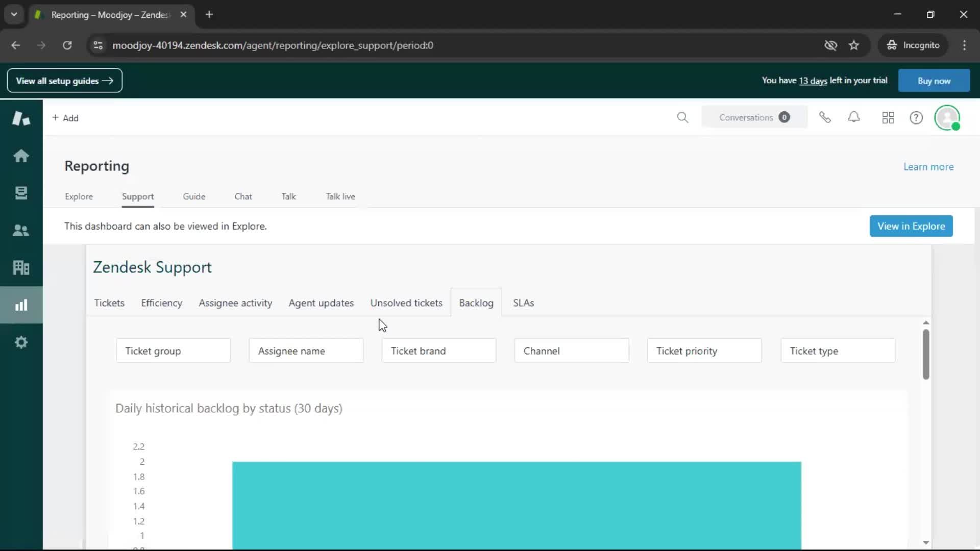Image resolution: width=980 pixels, height=551 pixels.
Task: Click the Buy now button
Action: click(x=934, y=81)
